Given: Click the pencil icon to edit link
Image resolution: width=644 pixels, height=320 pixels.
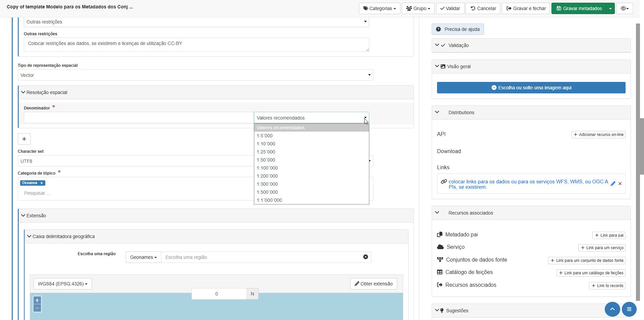Looking at the screenshot, I should click(613, 184).
